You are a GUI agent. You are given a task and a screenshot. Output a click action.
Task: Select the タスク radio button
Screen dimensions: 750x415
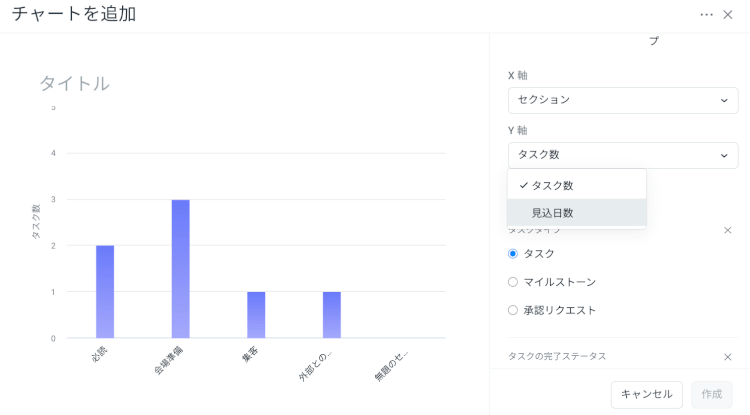(513, 254)
